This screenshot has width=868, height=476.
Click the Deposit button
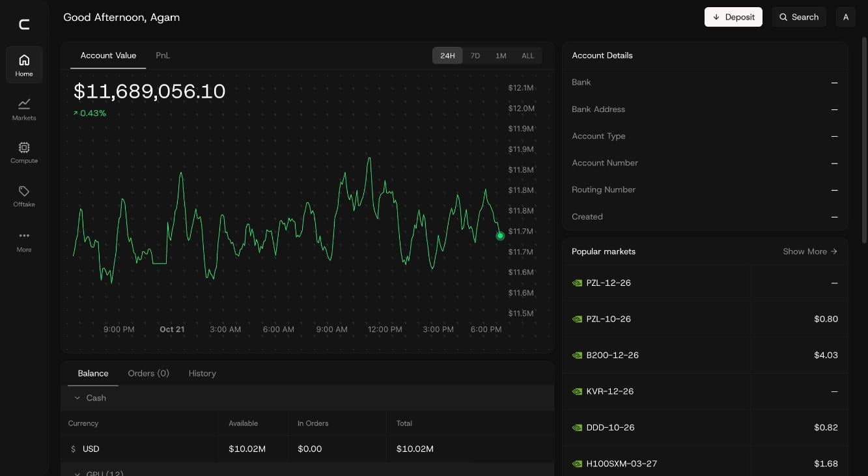click(733, 17)
